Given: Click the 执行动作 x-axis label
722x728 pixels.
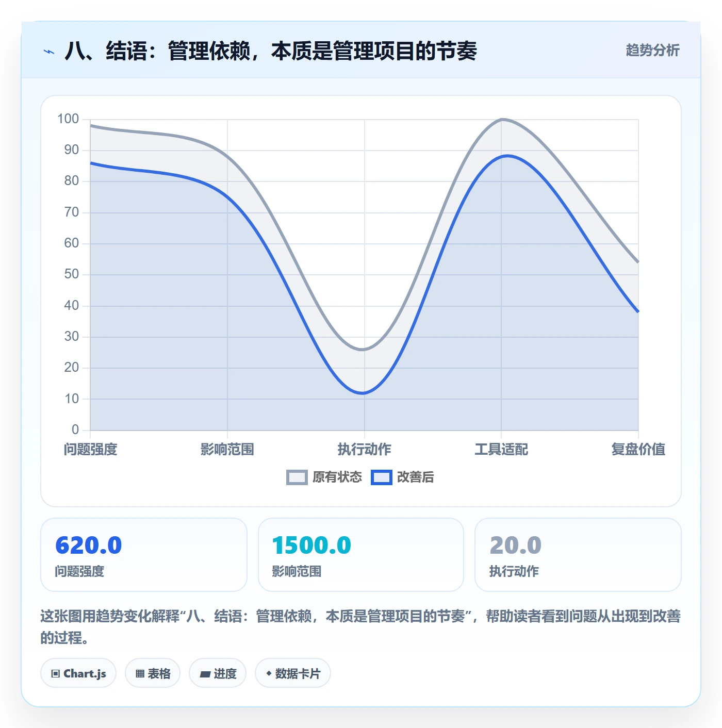Looking at the screenshot, I should (365, 450).
